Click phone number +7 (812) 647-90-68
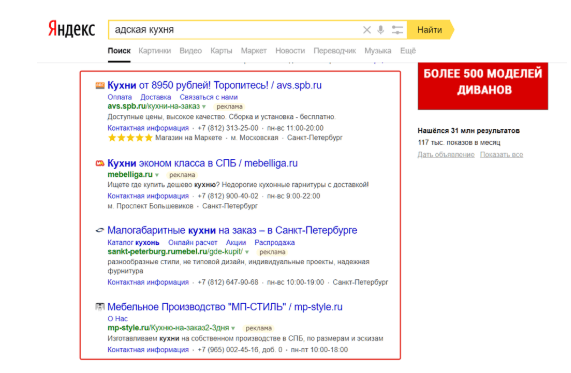Image resolution: width=571 pixels, height=373 pixels. (228, 282)
